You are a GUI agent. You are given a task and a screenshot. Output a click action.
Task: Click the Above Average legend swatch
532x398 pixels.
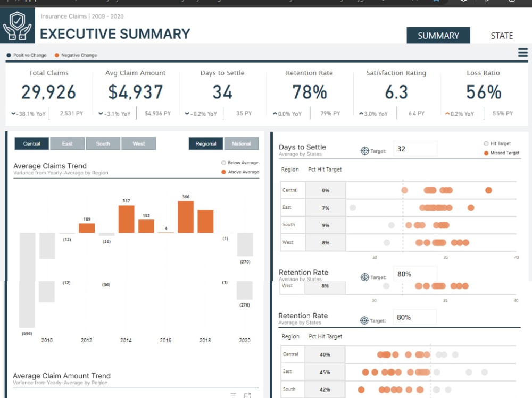point(223,172)
